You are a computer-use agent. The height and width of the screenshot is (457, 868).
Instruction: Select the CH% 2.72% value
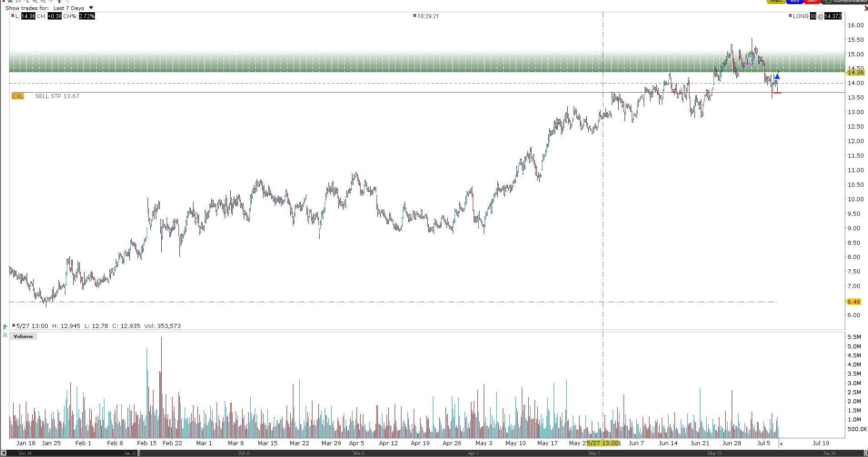tap(87, 16)
